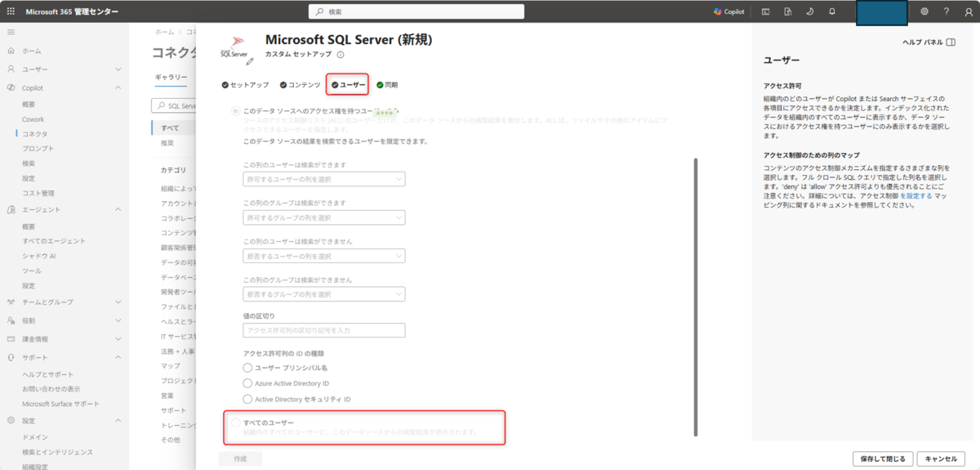Select the すべてのユーザー radio button

pyautogui.click(x=236, y=423)
